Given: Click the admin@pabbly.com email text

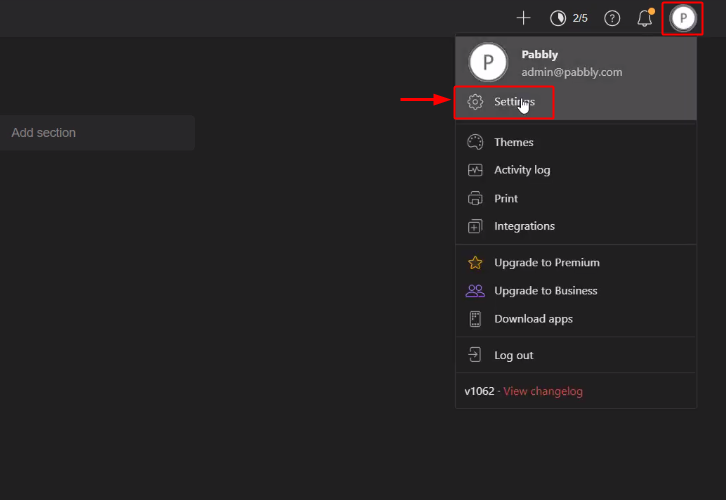Looking at the screenshot, I should click(x=571, y=72).
